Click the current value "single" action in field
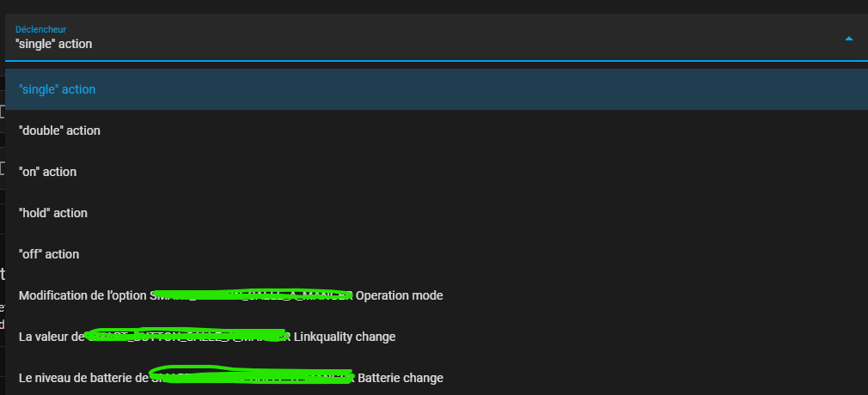 (53, 44)
